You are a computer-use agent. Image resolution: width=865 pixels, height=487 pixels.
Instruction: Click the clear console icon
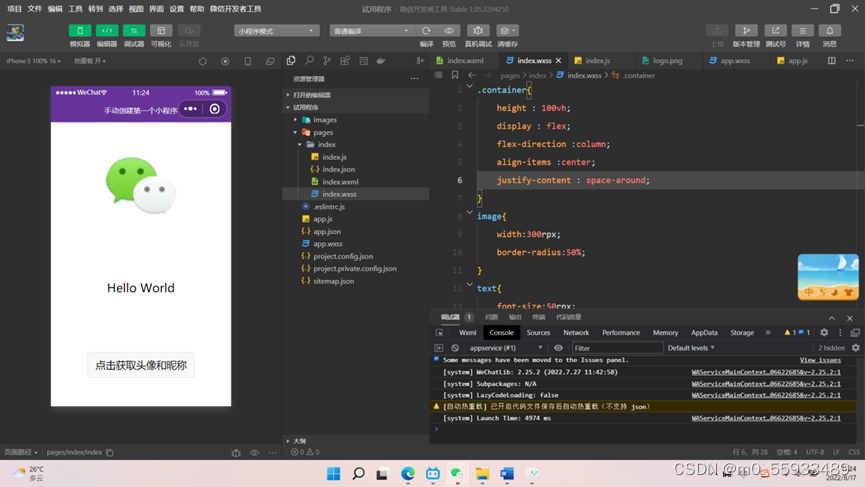tap(455, 348)
